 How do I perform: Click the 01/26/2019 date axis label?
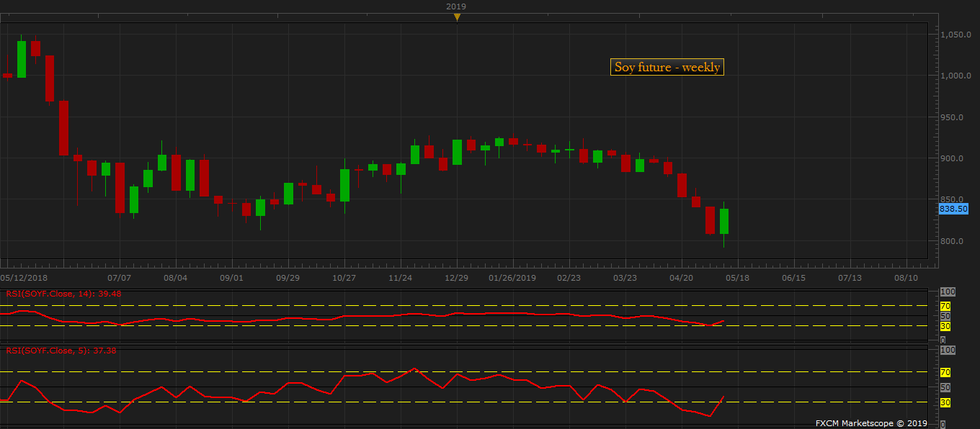coord(512,277)
